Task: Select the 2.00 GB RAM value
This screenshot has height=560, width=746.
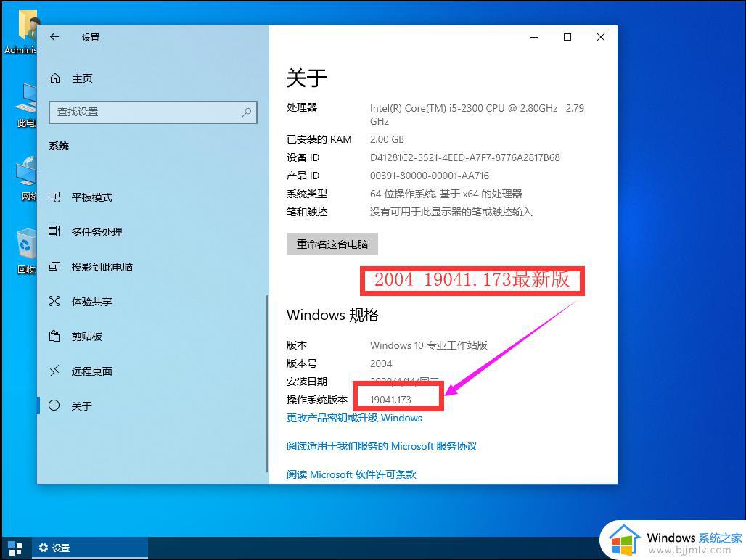Action: (x=387, y=139)
